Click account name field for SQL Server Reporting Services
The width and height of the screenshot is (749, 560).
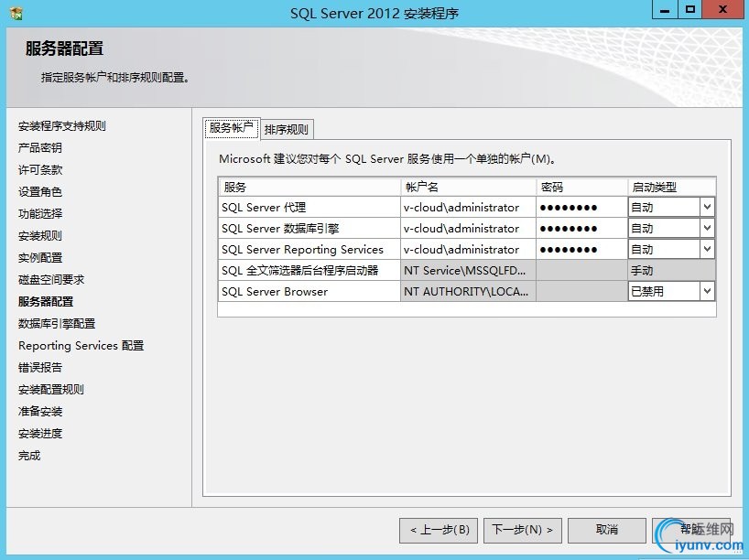468,249
